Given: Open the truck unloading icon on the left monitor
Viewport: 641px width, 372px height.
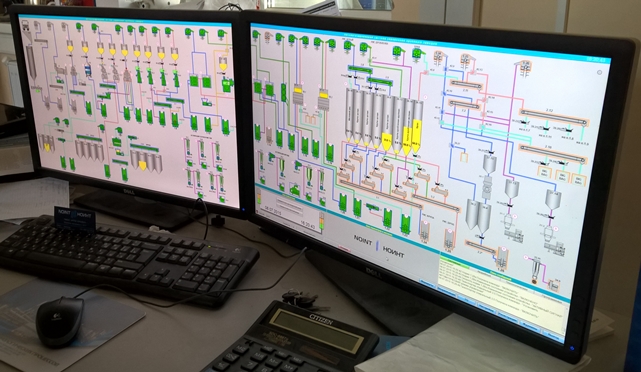Looking at the screenshot, I should click(25, 27).
